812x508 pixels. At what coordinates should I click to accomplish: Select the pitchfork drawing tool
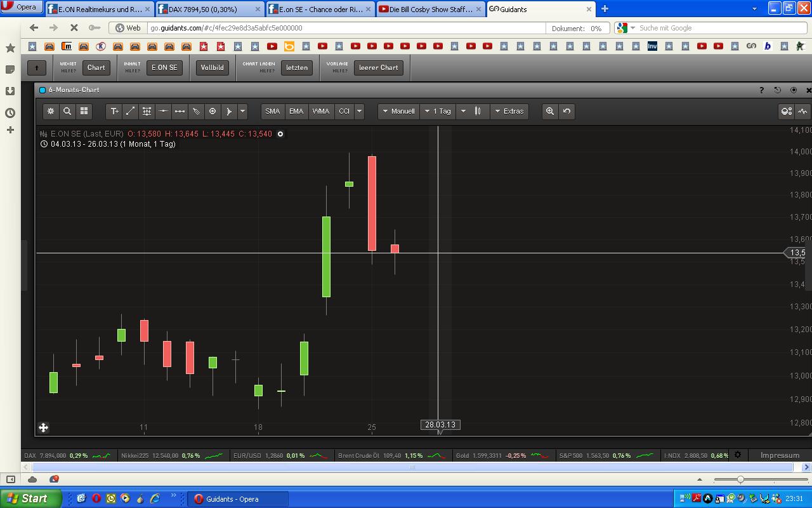[196, 111]
